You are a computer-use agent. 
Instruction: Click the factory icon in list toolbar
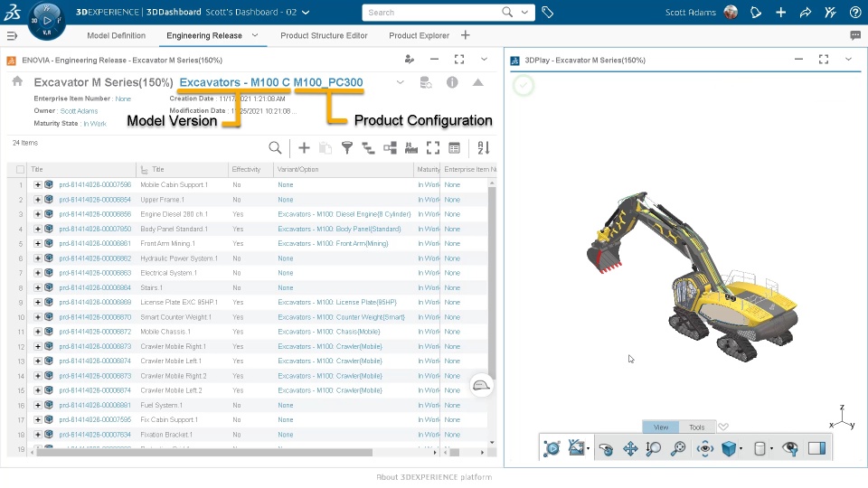pyautogui.click(x=411, y=147)
